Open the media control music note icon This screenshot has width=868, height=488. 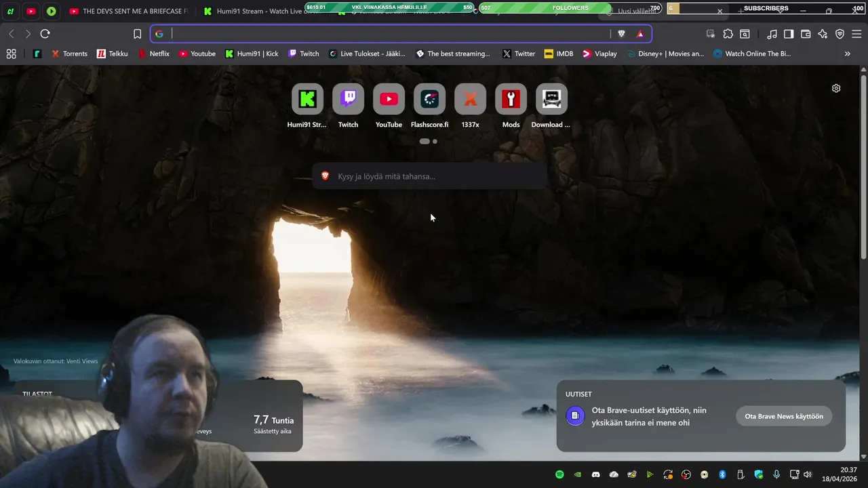772,34
